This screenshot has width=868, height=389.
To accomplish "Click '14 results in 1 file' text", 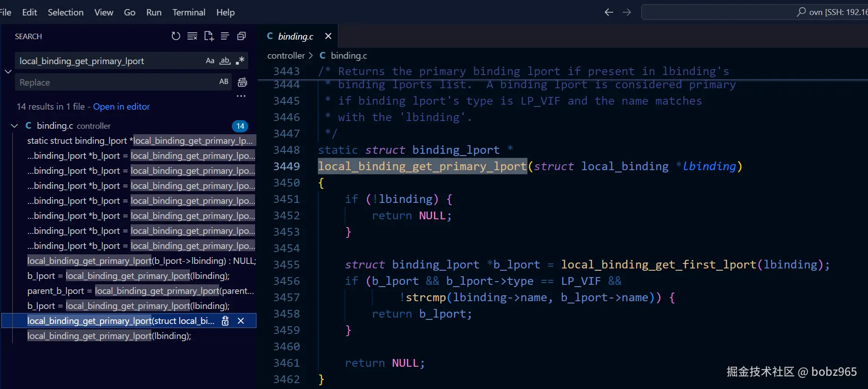I will 50,106.
